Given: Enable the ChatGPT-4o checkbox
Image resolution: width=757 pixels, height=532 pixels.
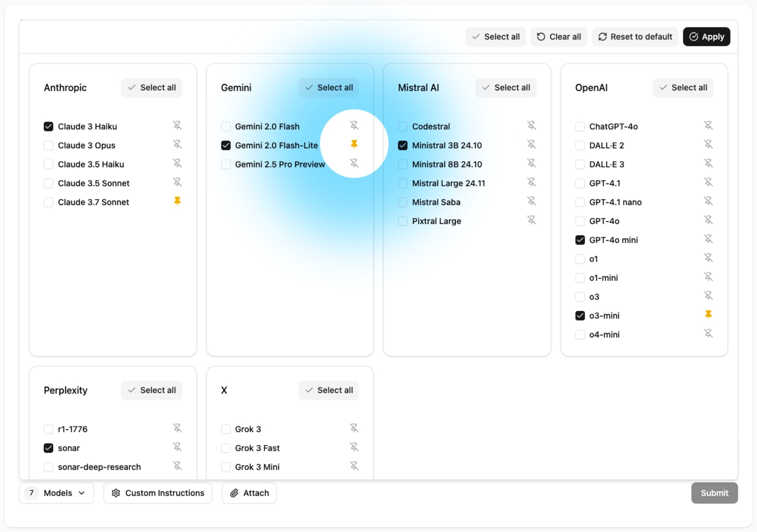Looking at the screenshot, I should (x=580, y=127).
